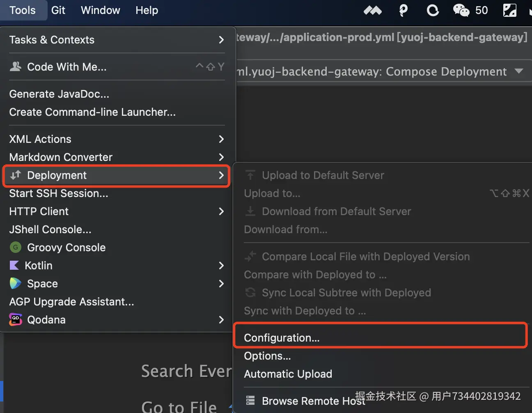Expand the Kotlin chevron arrow
Screen dimensions: 532x413
(x=222, y=266)
